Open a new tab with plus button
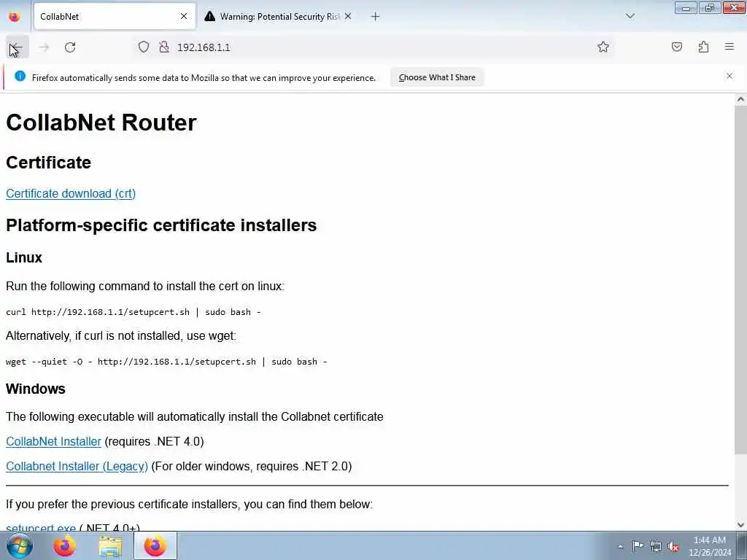Screen dimensions: 747x560 (375, 17)
